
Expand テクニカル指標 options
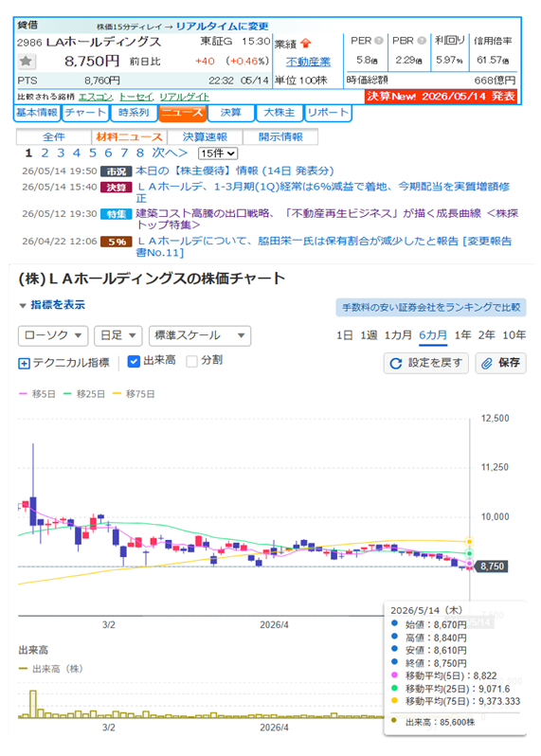[x=64, y=363]
